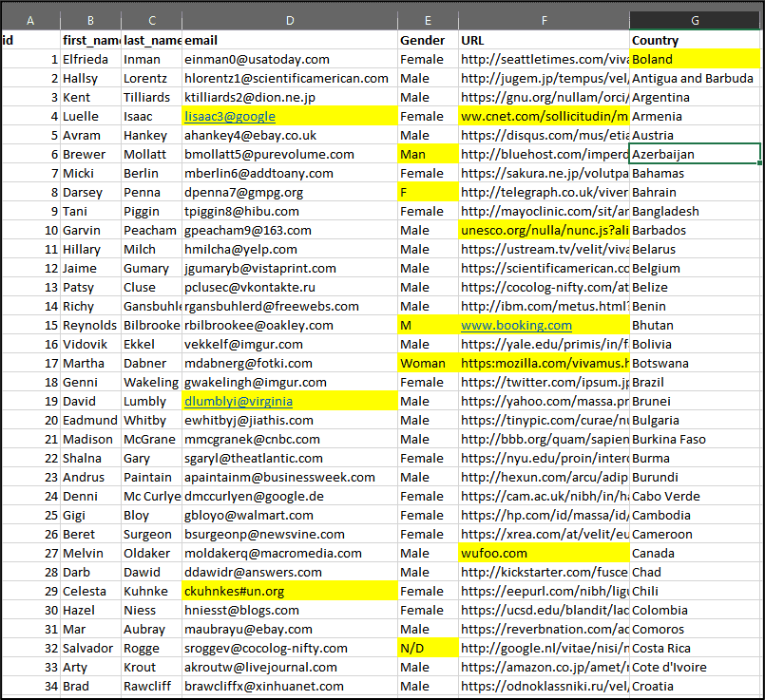This screenshot has height=700, width=765.
Task: Select the Botswana cell
Action: [x=695, y=364]
